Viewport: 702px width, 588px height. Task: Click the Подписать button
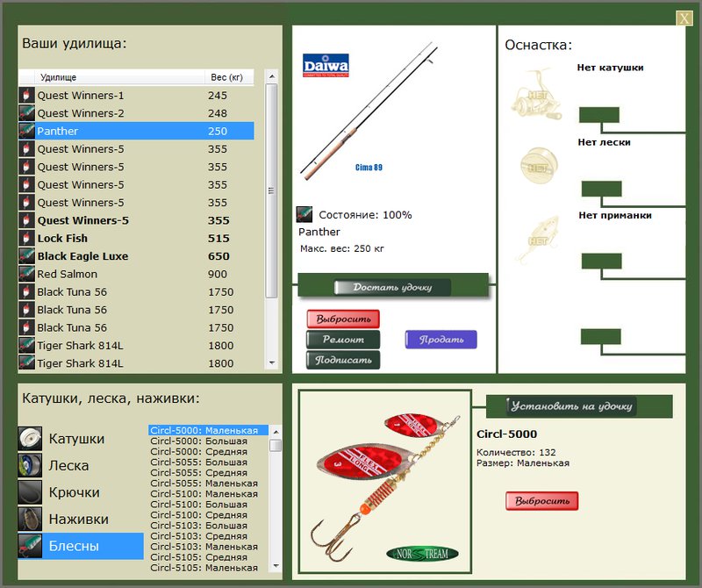(343, 360)
